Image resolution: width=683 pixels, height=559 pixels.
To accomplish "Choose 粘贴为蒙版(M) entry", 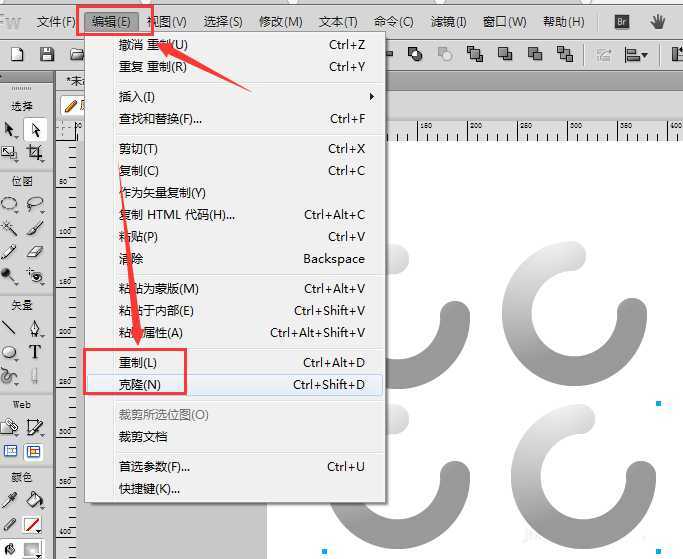I will click(x=235, y=288).
